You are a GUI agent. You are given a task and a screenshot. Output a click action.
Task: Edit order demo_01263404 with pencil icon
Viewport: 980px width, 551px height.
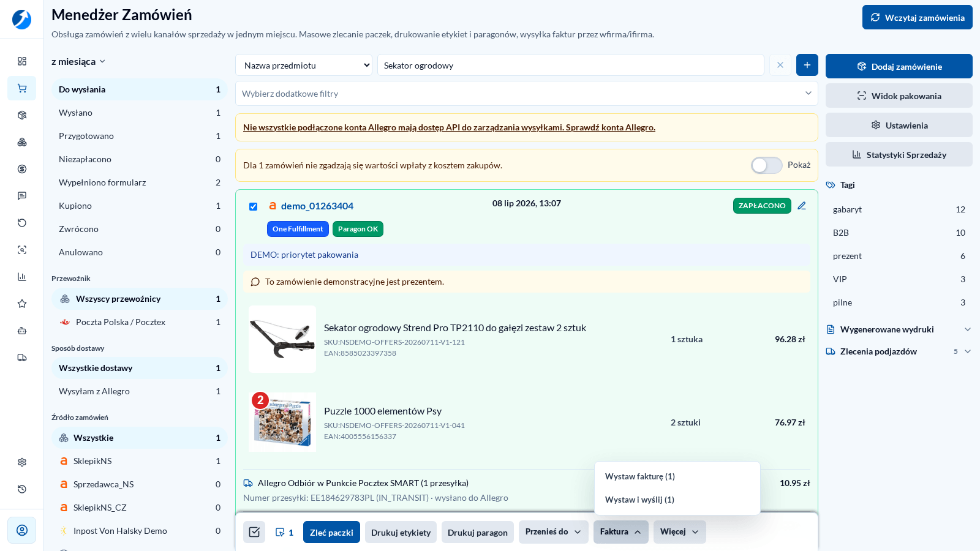pyautogui.click(x=802, y=206)
